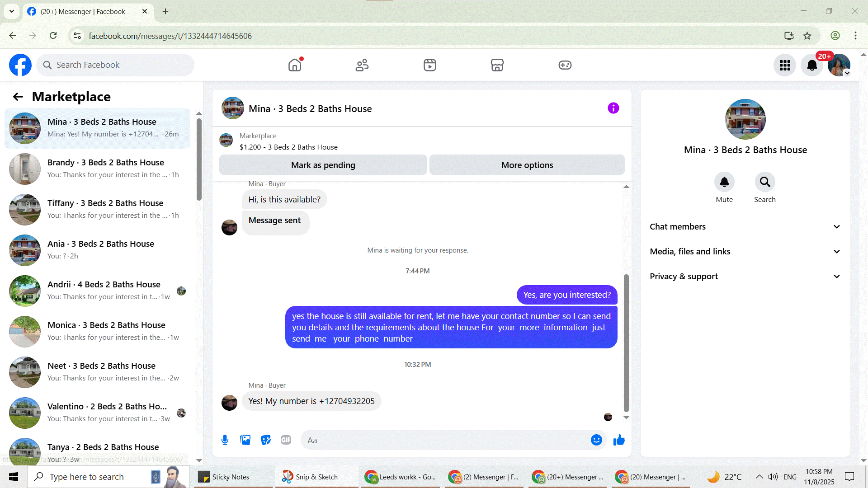The image size is (868, 488).
Task: Open the Friends tab in top navigation
Action: point(362,65)
